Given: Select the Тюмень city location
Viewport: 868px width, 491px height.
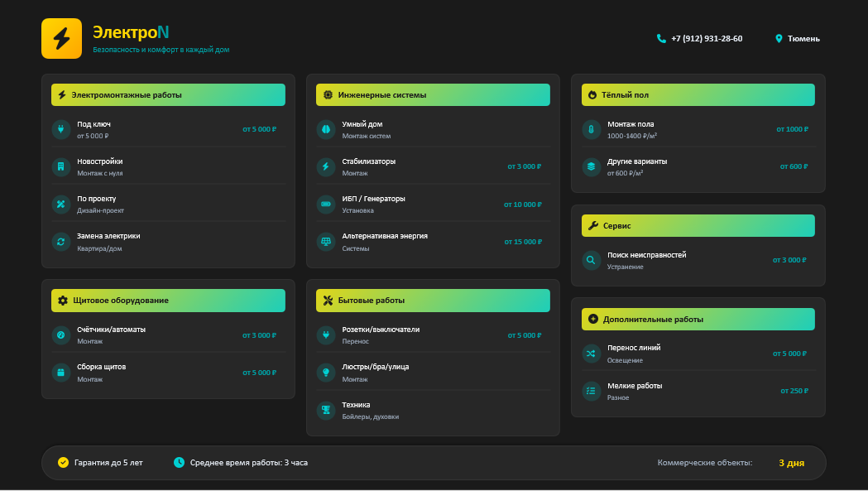Looking at the screenshot, I should 798,39.
